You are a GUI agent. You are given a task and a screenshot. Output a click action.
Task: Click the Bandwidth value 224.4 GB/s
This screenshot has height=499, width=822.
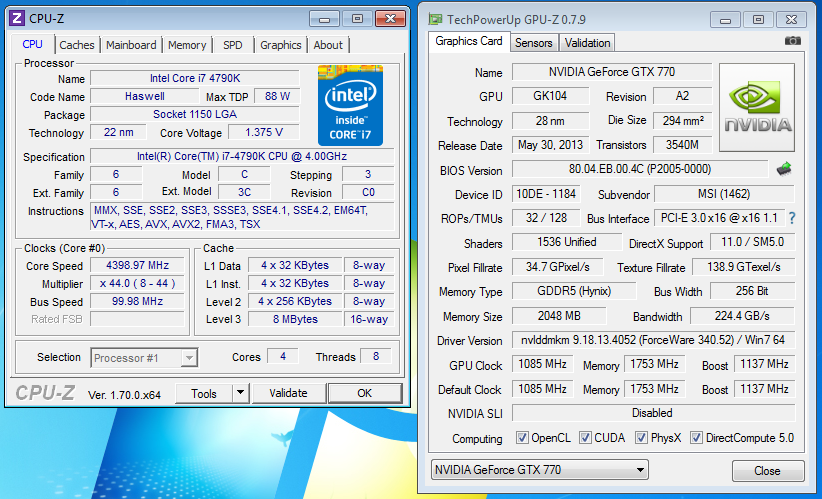(742, 316)
